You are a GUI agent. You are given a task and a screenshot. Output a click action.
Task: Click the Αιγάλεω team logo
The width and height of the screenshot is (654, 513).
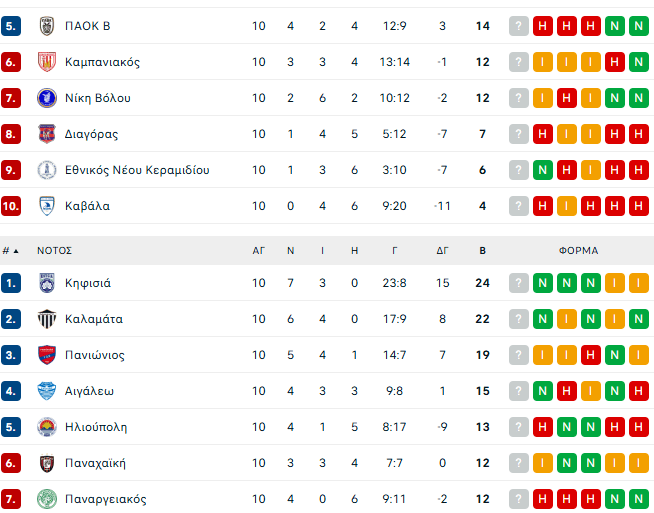coord(46,391)
